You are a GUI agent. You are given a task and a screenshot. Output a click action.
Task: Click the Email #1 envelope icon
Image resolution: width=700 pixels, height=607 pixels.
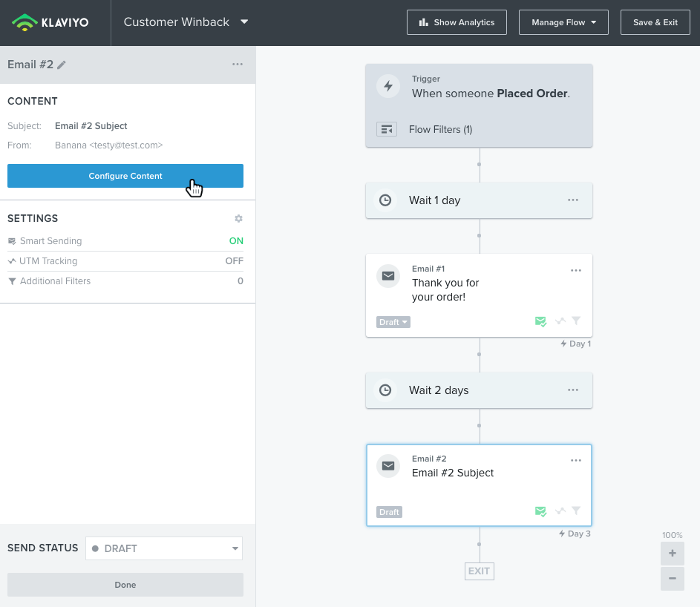point(388,276)
